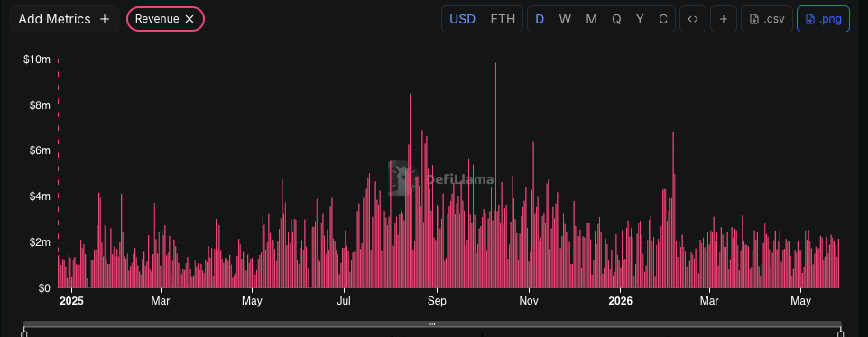Click the center grip of the range slider bar

tap(432, 323)
